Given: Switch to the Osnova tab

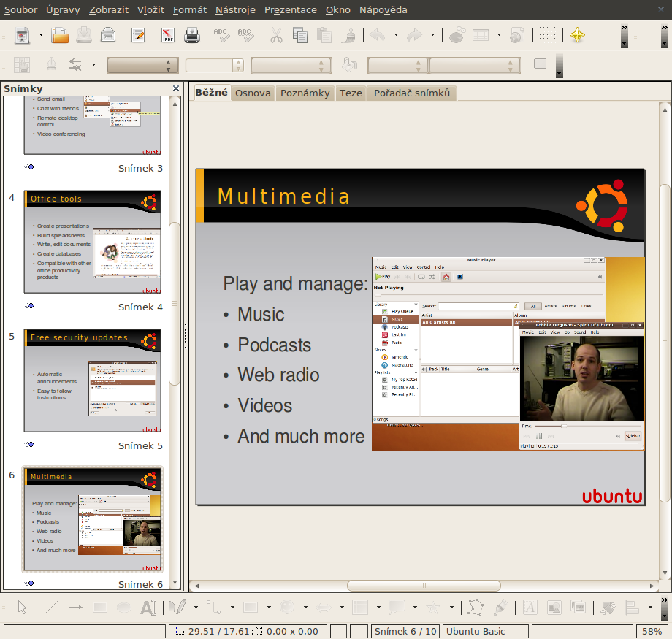Looking at the screenshot, I should [253, 93].
